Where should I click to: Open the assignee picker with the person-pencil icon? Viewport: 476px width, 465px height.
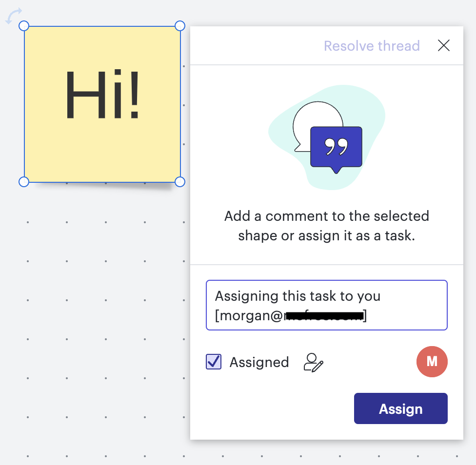coord(313,362)
